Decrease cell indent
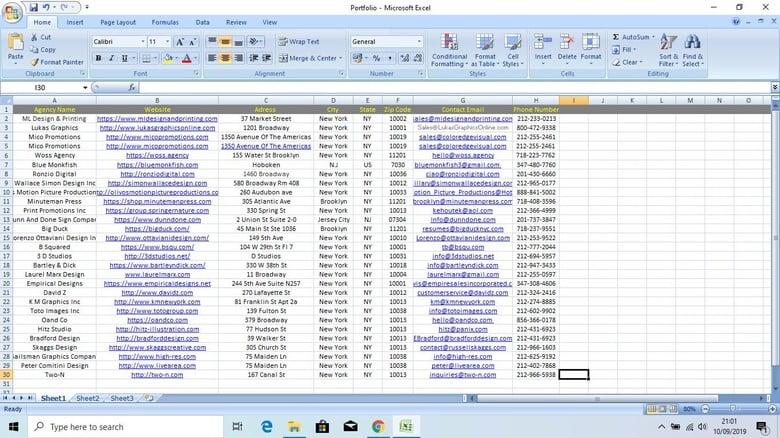The width and height of the screenshot is (780, 438). coord(254,58)
